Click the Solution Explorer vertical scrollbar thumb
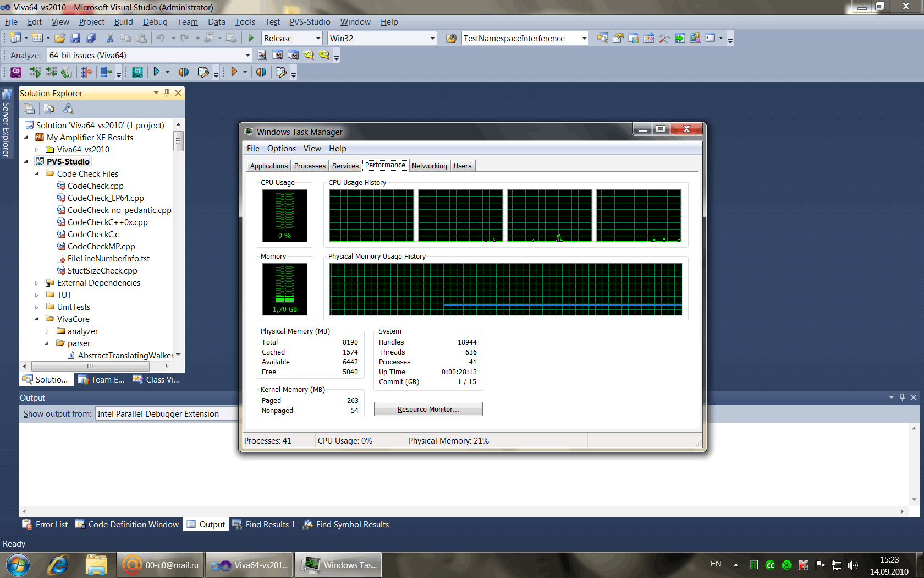Viewport: 924px width, 578px height. coord(178,141)
